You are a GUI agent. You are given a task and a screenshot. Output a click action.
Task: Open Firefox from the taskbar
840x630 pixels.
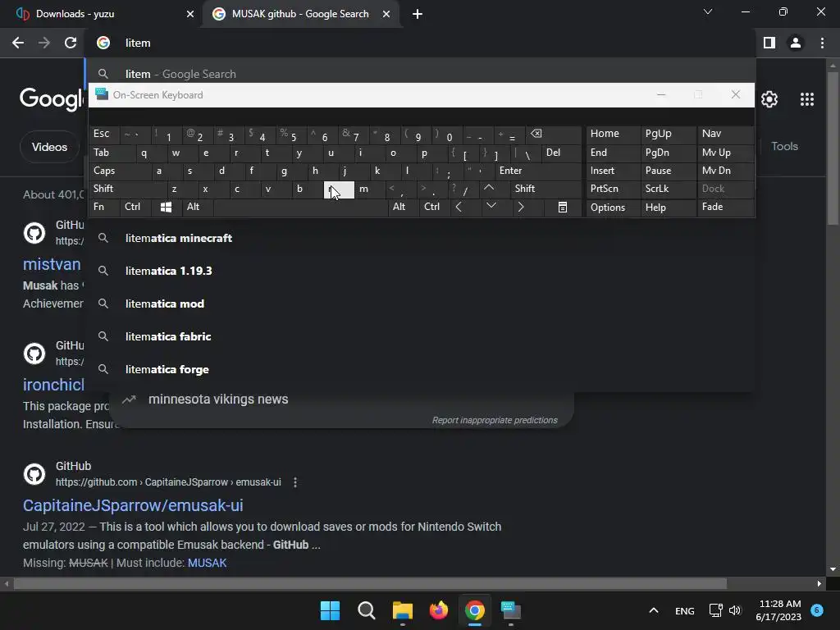(x=439, y=610)
